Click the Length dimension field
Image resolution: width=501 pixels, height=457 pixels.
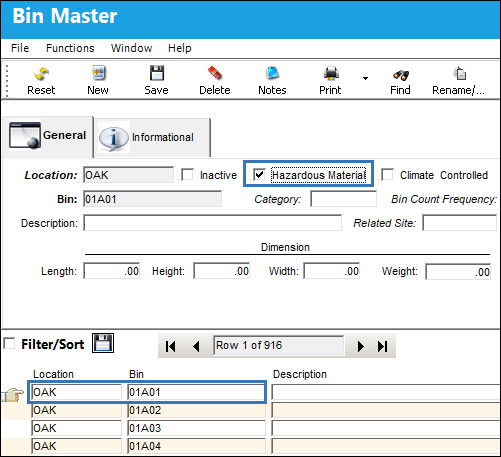(112, 271)
